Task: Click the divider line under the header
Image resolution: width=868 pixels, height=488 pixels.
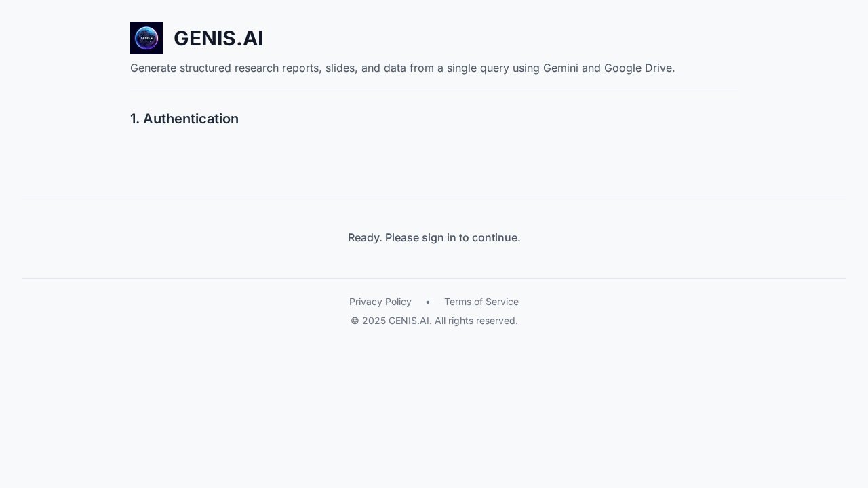Action: pyautogui.click(x=434, y=87)
